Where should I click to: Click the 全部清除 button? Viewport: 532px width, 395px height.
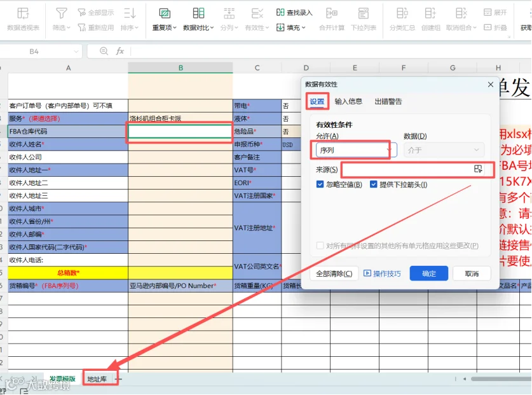point(334,274)
